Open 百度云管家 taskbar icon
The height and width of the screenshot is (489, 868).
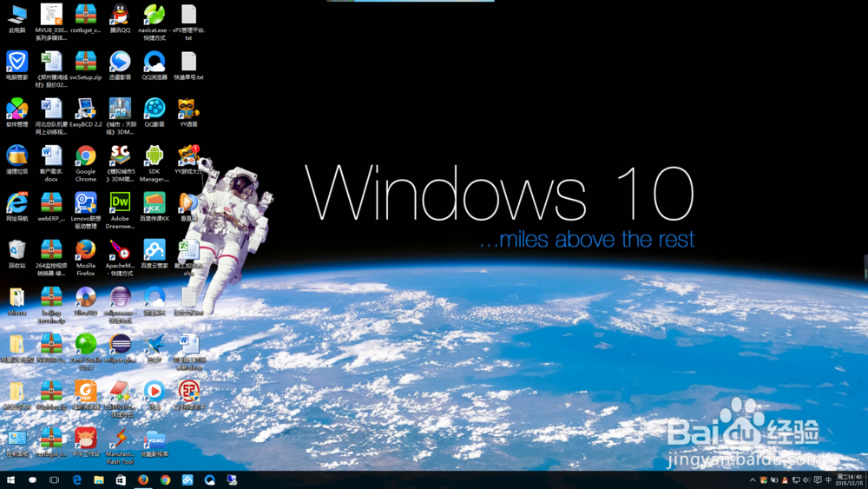click(187, 480)
